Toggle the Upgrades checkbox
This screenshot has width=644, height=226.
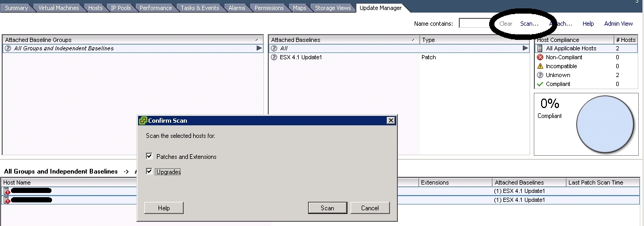[x=149, y=171]
